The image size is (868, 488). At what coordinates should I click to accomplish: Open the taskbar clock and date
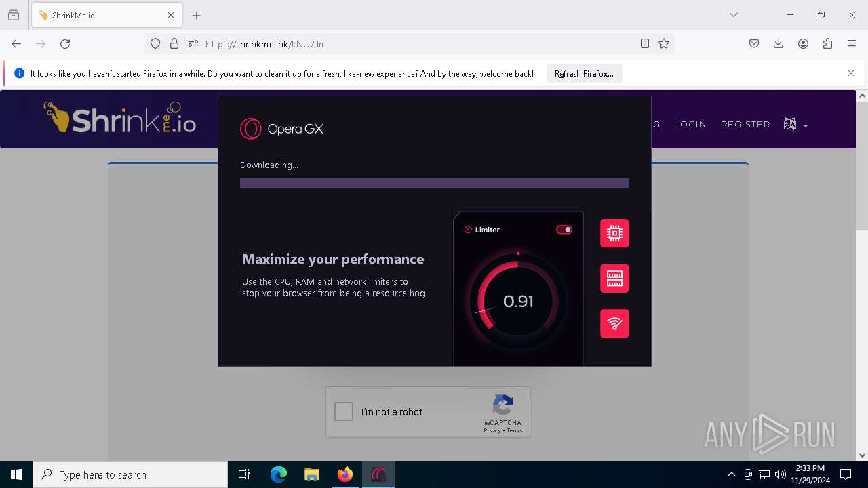(x=810, y=474)
